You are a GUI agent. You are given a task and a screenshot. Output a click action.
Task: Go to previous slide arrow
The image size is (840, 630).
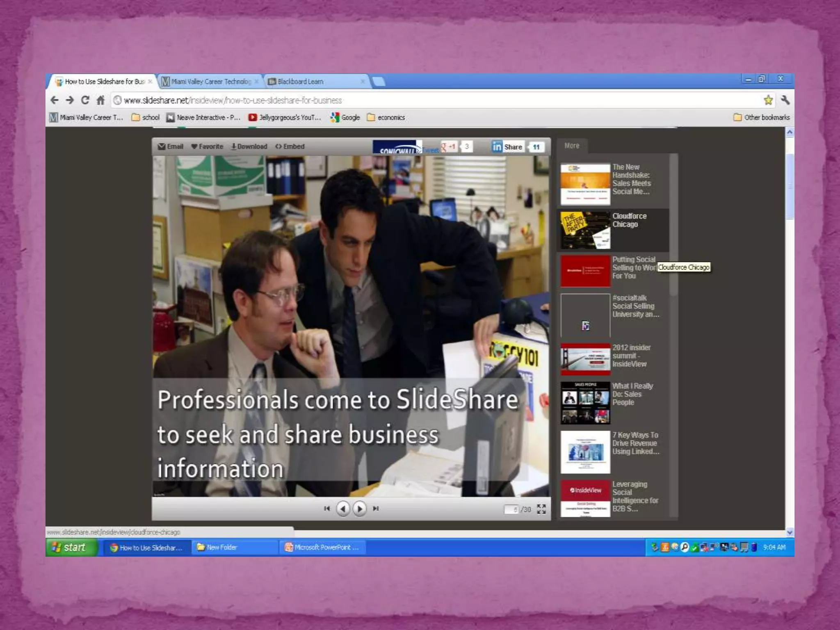[343, 509]
